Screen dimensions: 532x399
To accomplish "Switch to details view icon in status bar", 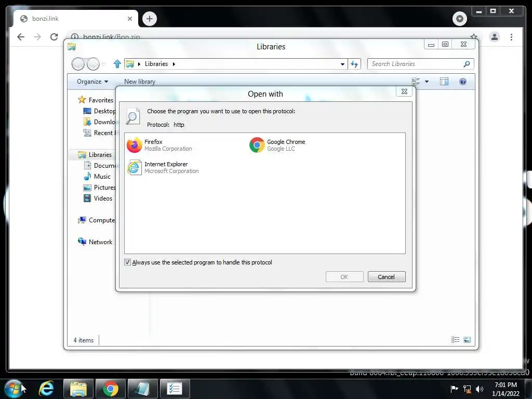I will click(455, 340).
